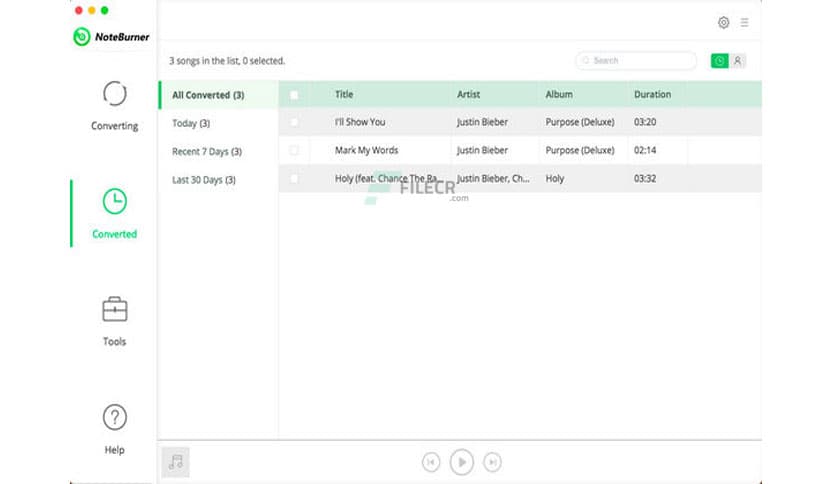Sort by the Title column header

click(344, 94)
